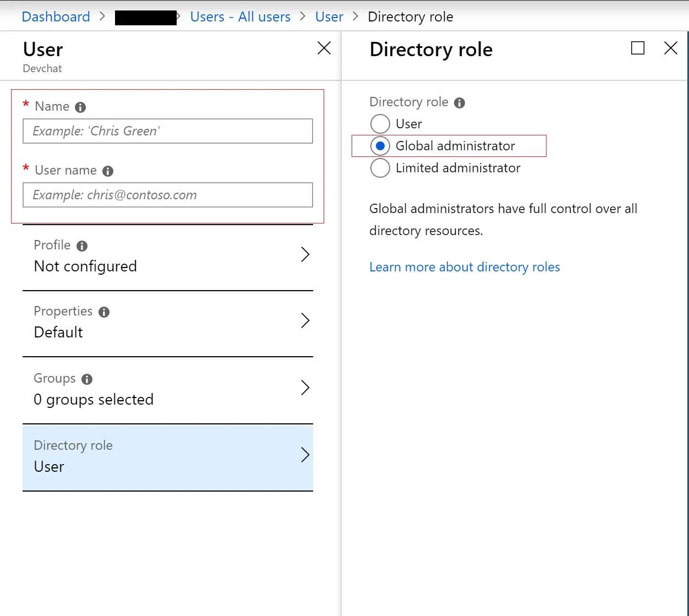Focus the User name text box
This screenshot has width=689, height=616.
168,195
